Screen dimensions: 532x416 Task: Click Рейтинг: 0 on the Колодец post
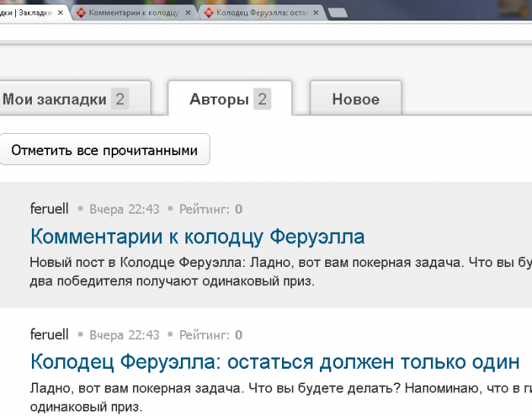point(211,335)
